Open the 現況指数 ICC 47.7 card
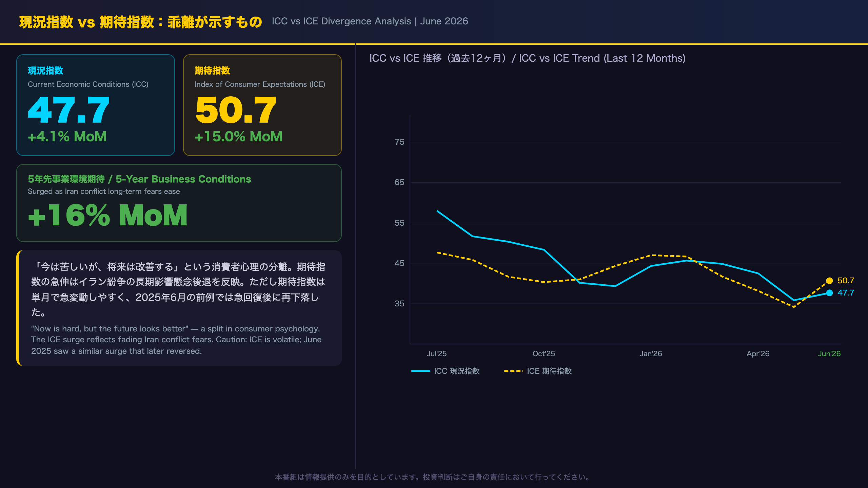The height and width of the screenshot is (488, 868). (x=96, y=105)
